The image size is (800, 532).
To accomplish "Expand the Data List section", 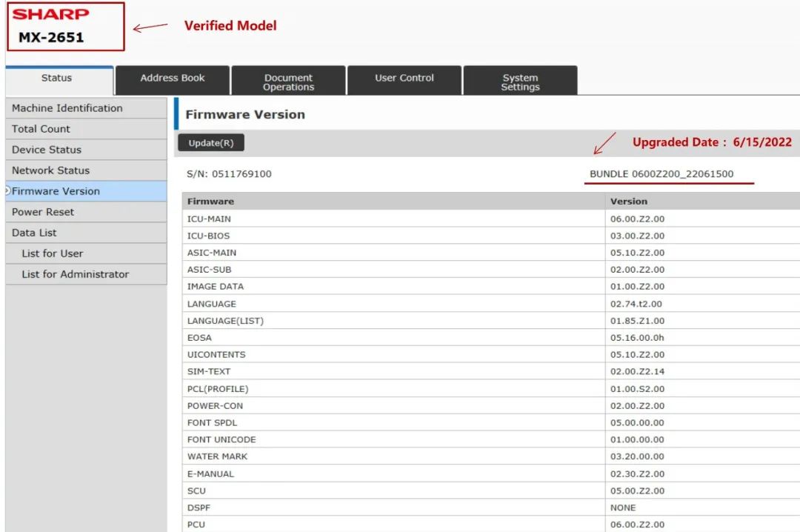I will point(34,233).
